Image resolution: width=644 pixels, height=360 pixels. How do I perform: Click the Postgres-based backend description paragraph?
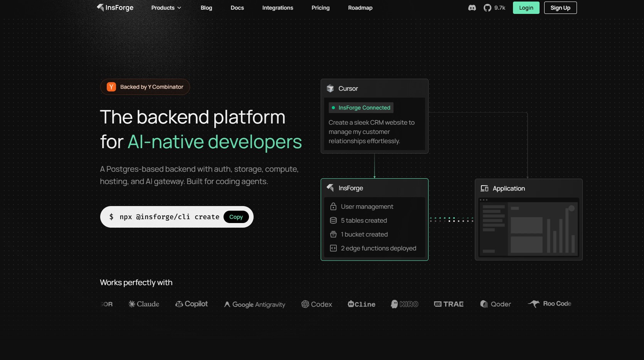(199, 175)
